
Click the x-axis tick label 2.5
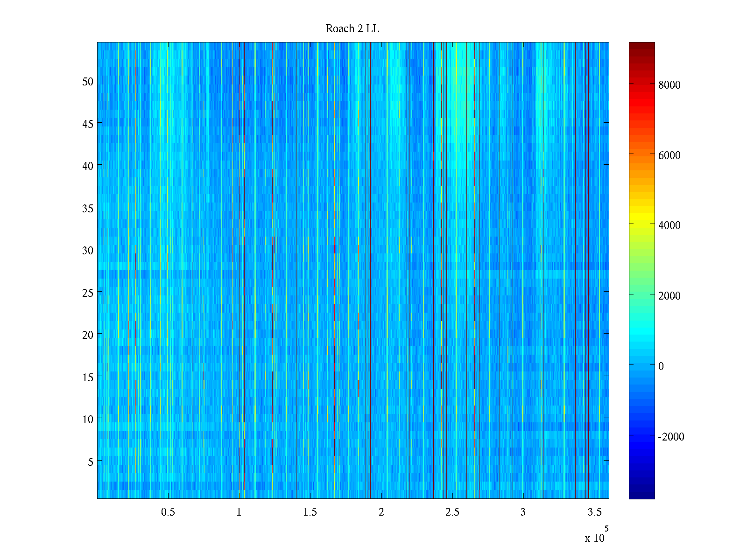pyautogui.click(x=452, y=512)
